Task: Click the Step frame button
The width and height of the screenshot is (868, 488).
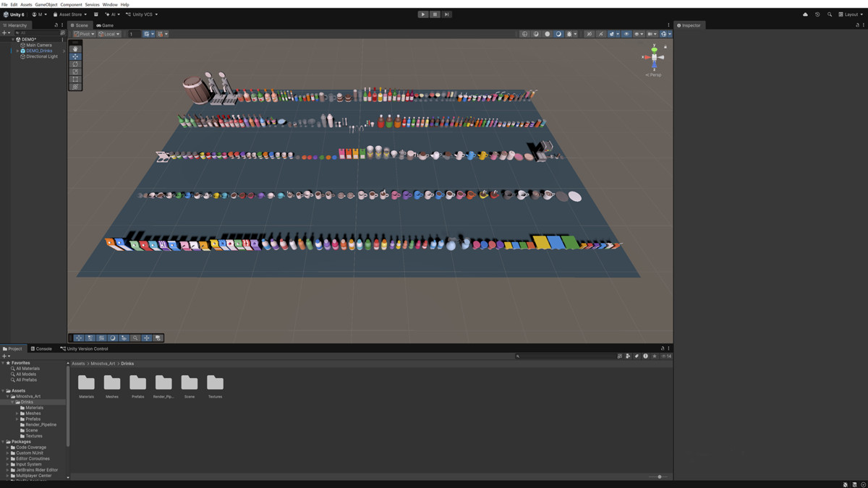Action: (447, 14)
